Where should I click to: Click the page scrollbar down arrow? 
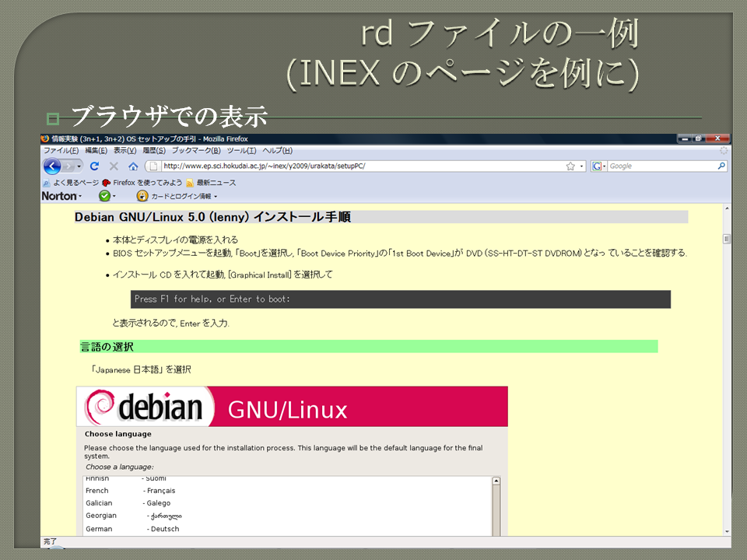point(727,531)
